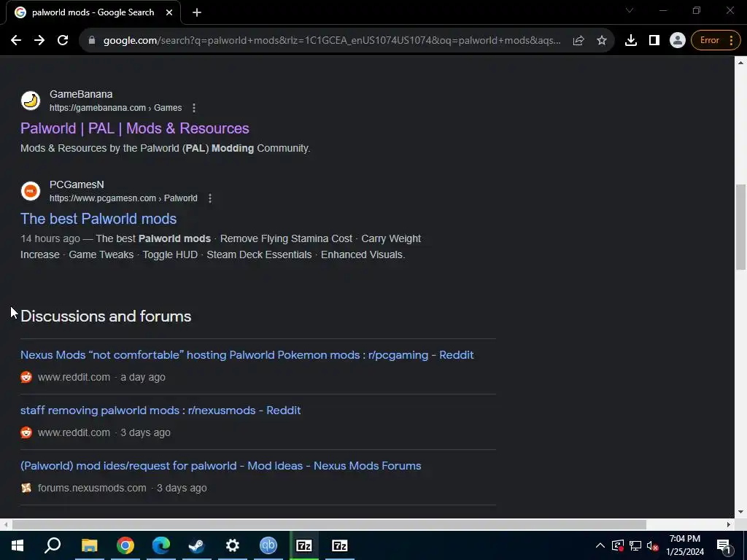Open mod ides/request Nexus Mods Forums link
The image size is (747, 560).
(220, 466)
